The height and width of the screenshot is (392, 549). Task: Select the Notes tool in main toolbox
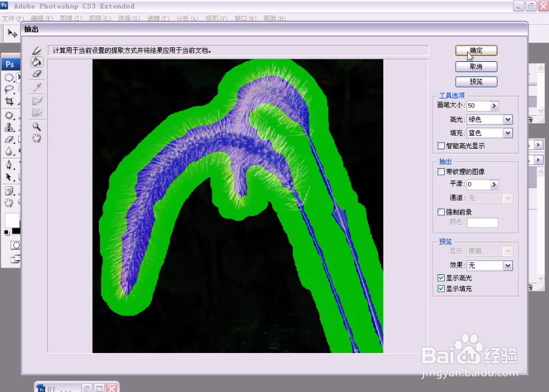point(9,191)
